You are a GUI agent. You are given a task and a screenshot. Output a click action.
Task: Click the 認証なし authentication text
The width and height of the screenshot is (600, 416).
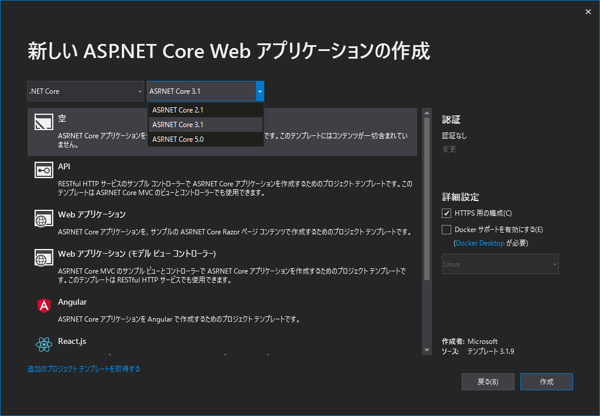click(454, 135)
